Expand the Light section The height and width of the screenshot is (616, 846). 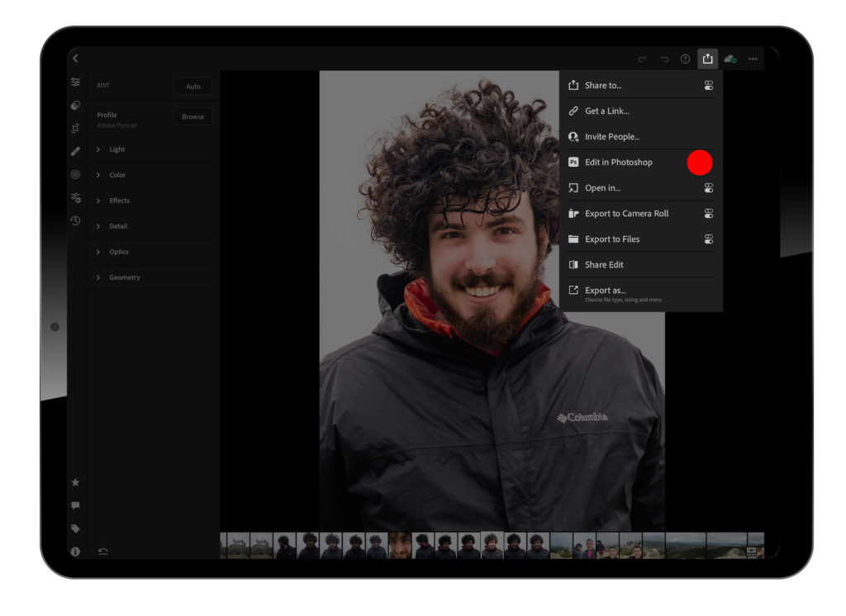pyautogui.click(x=152, y=149)
